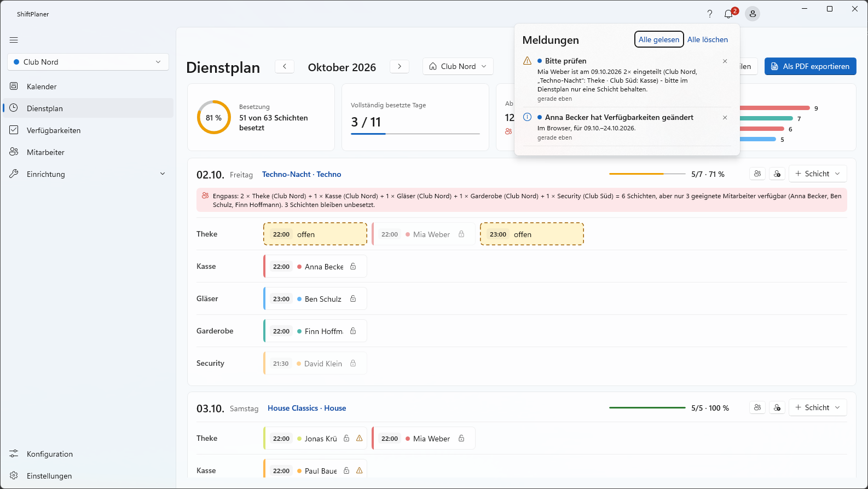Click the people group icon for 02.10.

point(757,174)
